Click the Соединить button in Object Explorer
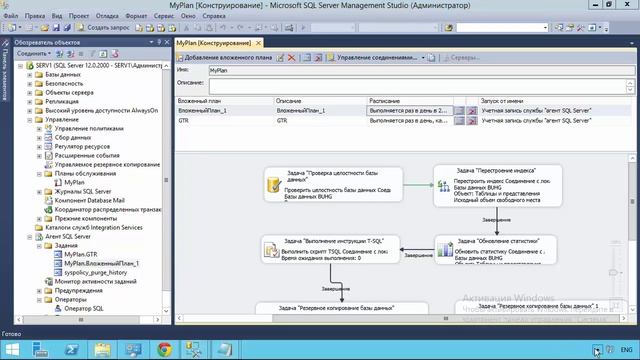The width and height of the screenshot is (640, 360). [x=34, y=53]
